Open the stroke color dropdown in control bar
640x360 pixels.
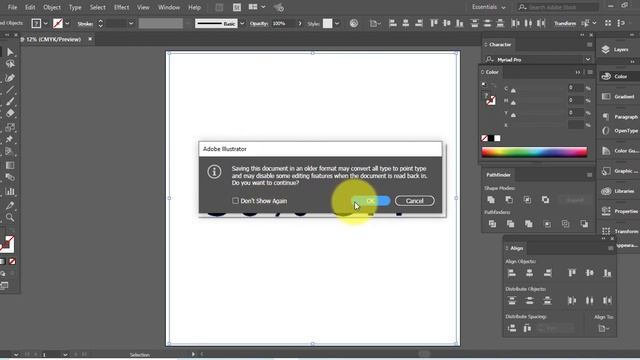coord(67,24)
